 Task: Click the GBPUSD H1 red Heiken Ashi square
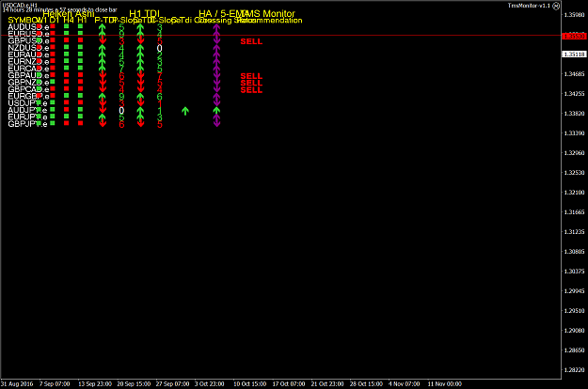[x=80, y=40]
